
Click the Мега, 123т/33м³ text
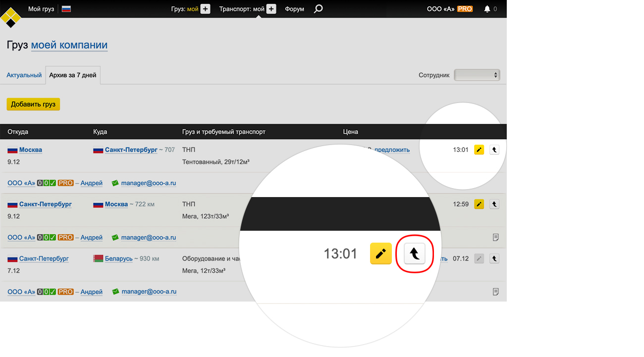[206, 216]
